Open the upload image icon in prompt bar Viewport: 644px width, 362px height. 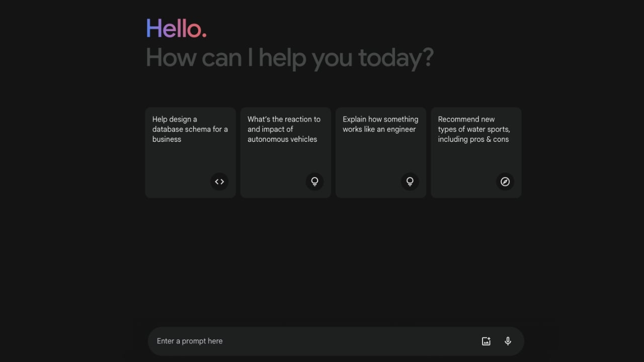486,341
